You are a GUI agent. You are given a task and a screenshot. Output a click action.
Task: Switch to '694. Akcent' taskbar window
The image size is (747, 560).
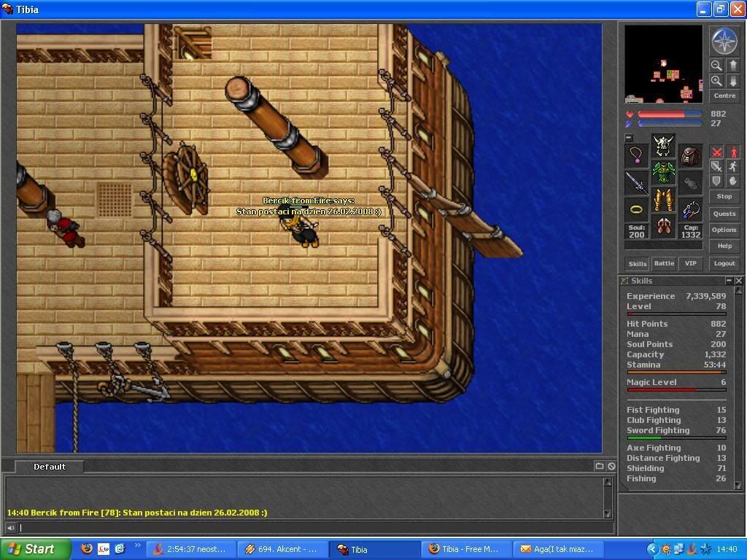point(282,550)
